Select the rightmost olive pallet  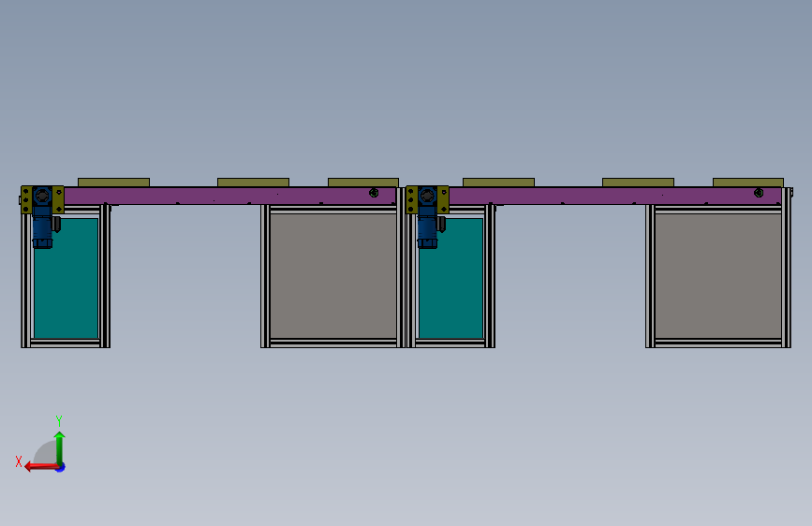click(x=747, y=183)
